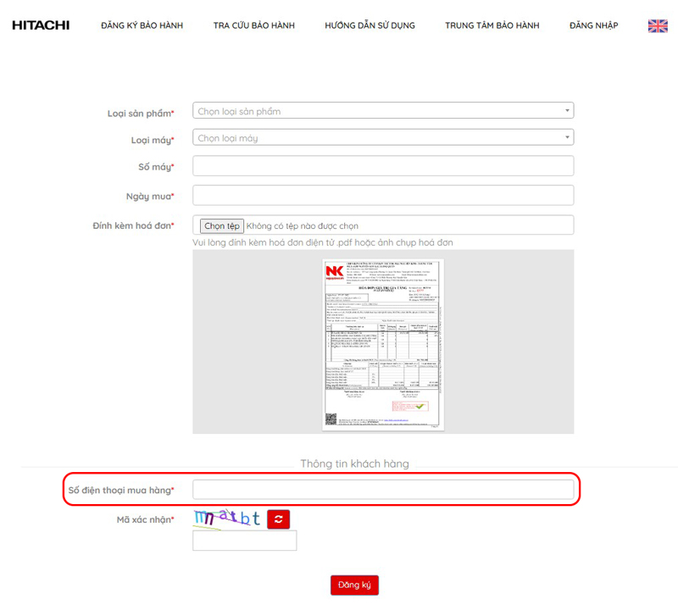The image size is (678, 616).
Task: Focus the Số điện thoại mua hàng field
Action: coord(383,490)
